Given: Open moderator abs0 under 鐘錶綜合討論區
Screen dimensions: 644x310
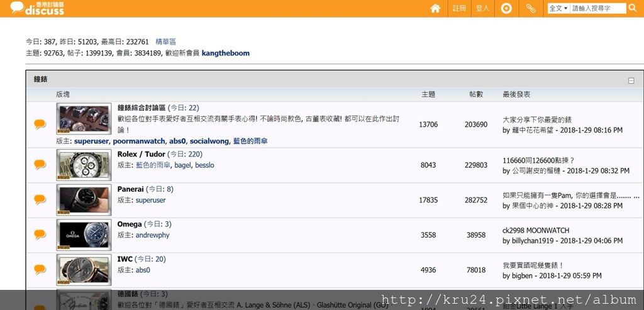Looking at the screenshot, I should point(177,141).
